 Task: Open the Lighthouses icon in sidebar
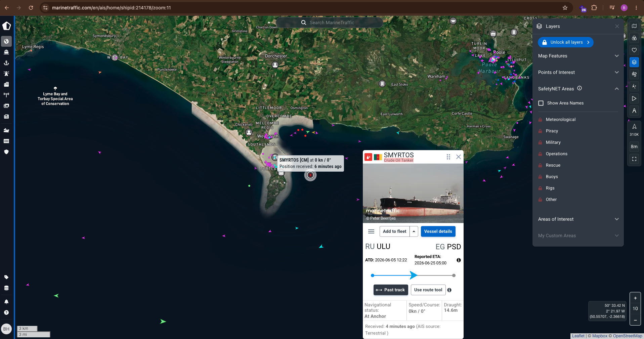point(6,74)
